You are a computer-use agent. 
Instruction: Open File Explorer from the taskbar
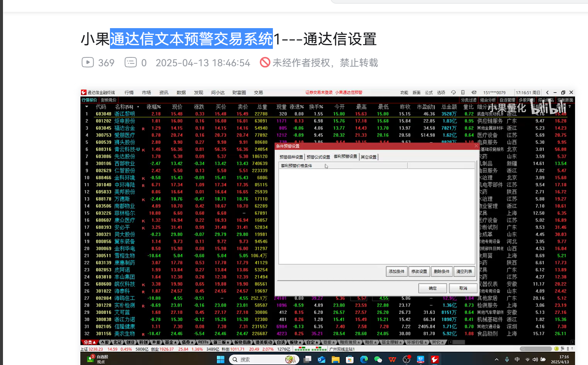point(335,359)
